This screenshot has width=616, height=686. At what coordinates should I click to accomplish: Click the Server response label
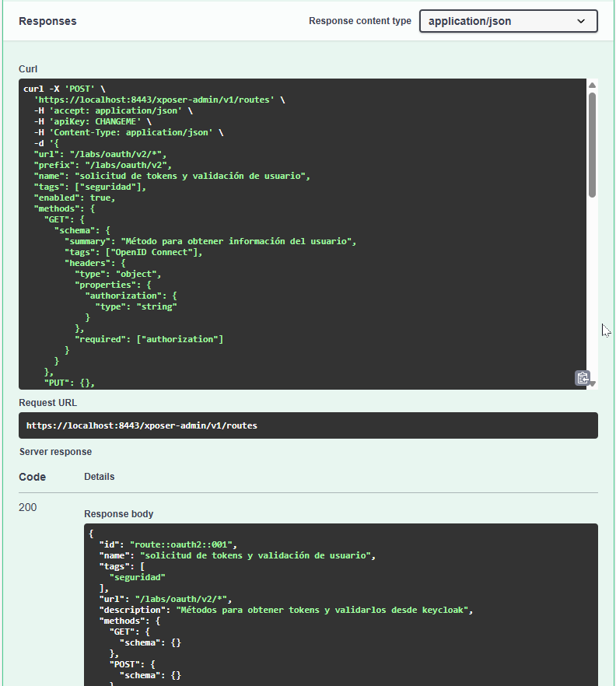[x=55, y=452]
